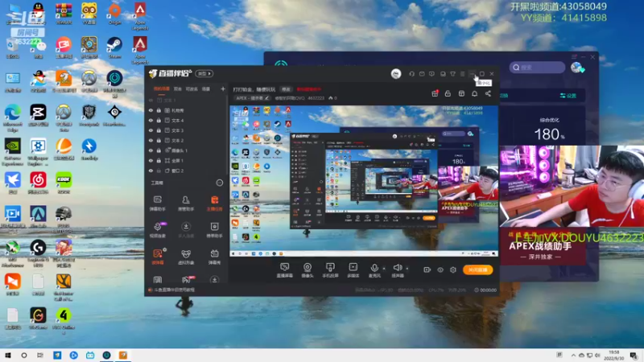Open 设置 in the background optimizer window

tap(568, 96)
